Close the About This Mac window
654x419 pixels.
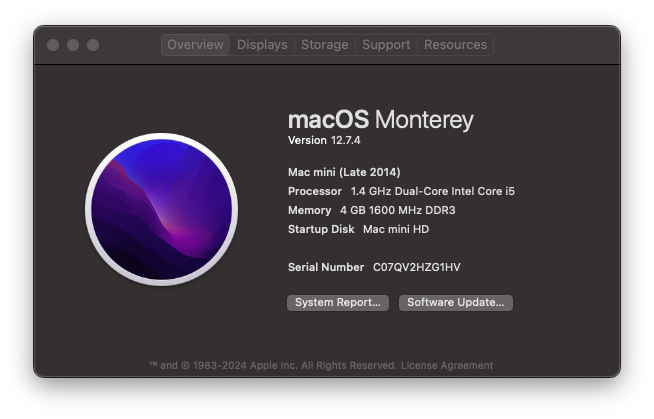(x=53, y=45)
